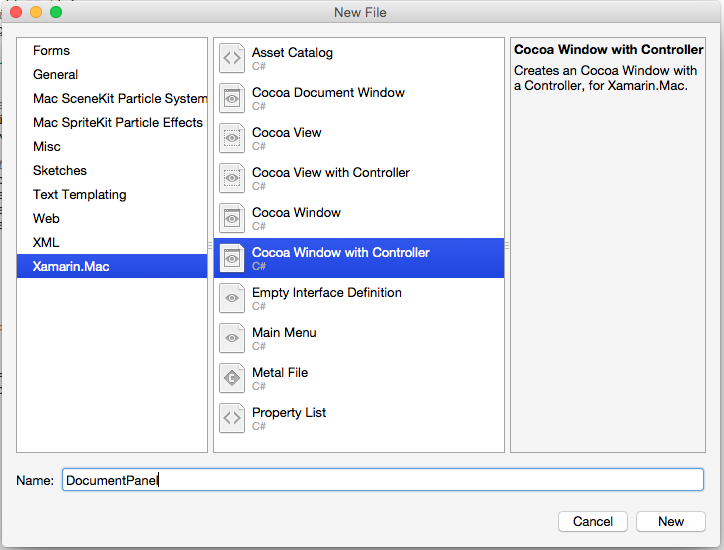724x550 pixels.
Task: Click the Cocoa Document Window icon
Action: tap(232, 98)
